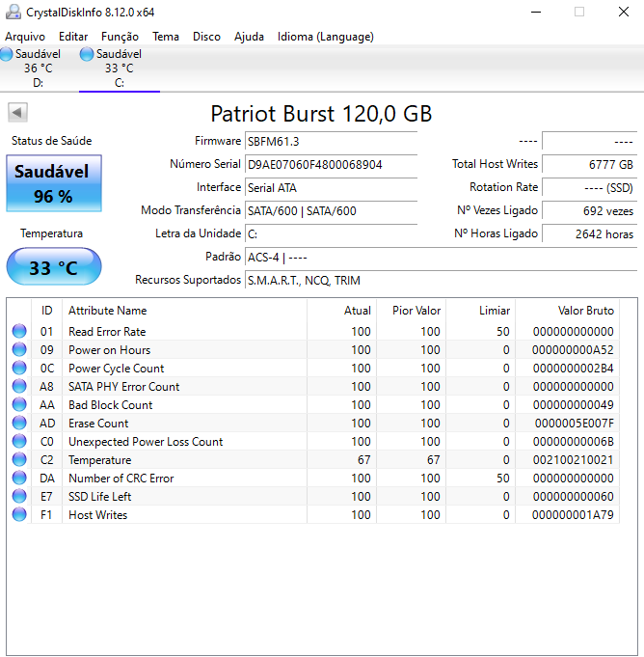The width and height of the screenshot is (644, 657).
Task: Click the status orb for Power on Hours
Action: pyautogui.click(x=19, y=349)
